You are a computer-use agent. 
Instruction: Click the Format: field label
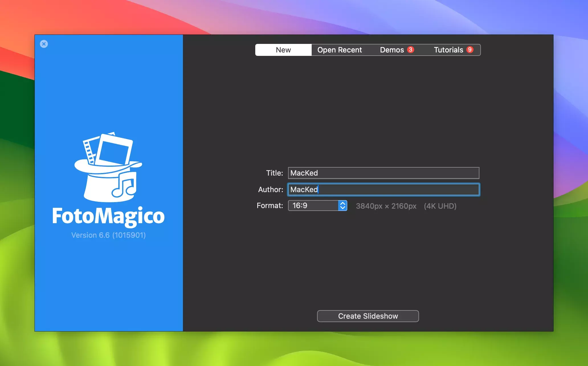(269, 206)
